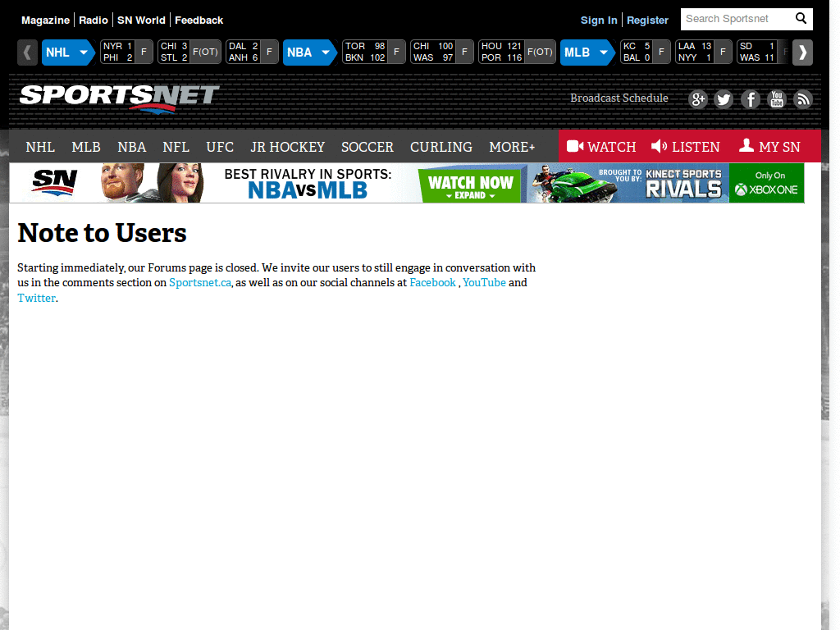Follow the Twitter link in the note text
The width and height of the screenshot is (840, 630).
[36, 298]
